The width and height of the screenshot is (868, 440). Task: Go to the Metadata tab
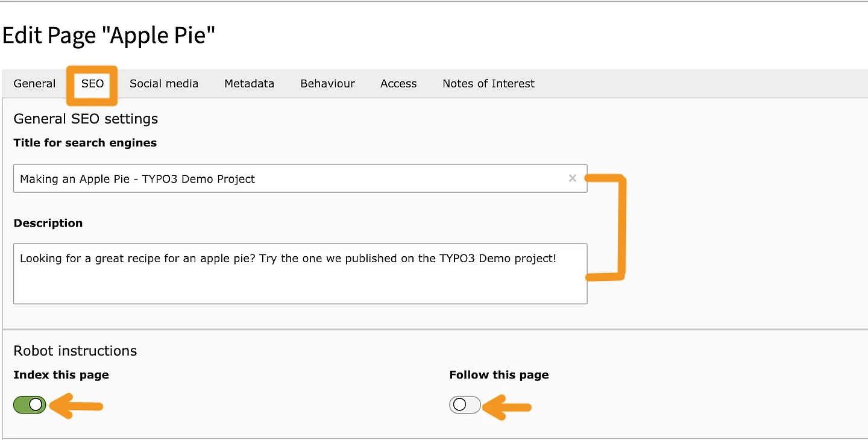[x=249, y=84]
